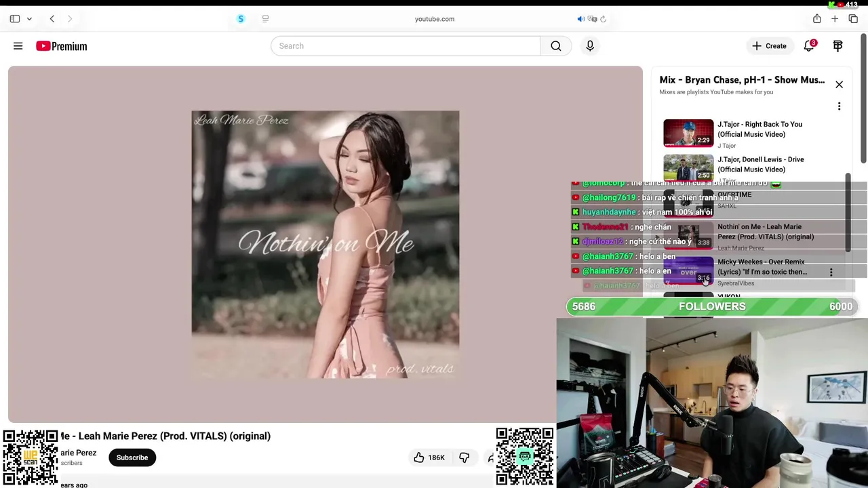Subscribe to Leah Marie Perez channel
The height and width of the screenshot is (488, 868).
[132, 457]
